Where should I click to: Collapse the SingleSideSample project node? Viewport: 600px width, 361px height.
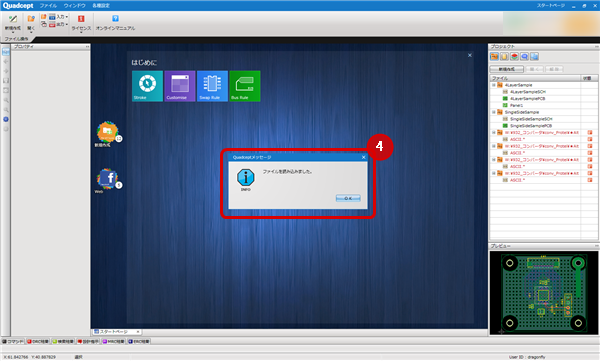click(x=494, y=112)
